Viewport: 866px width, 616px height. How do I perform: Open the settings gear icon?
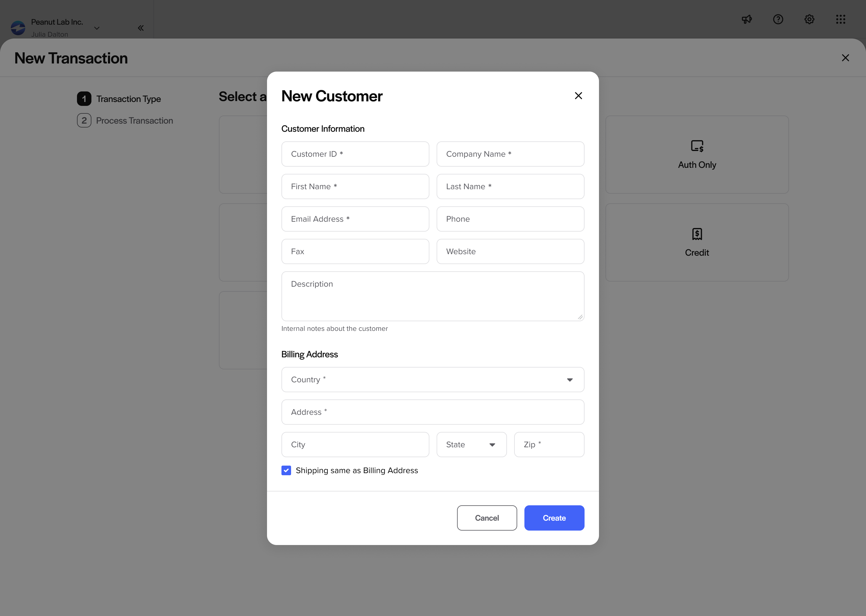tap(809, 19)
